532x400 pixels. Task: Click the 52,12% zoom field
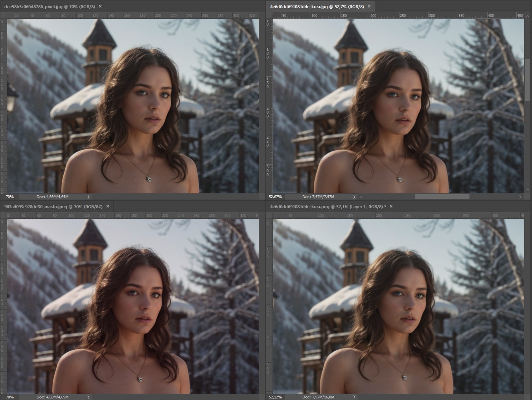coord(276,397)
